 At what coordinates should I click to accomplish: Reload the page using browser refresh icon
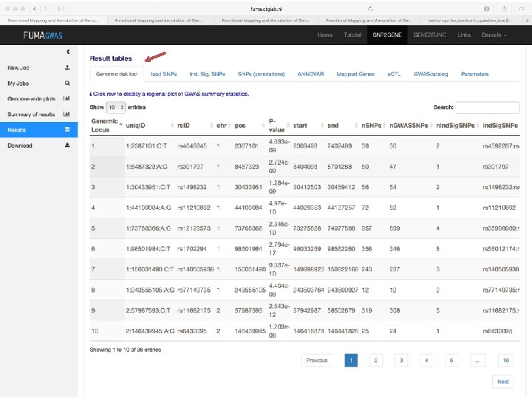click(370, 9)
